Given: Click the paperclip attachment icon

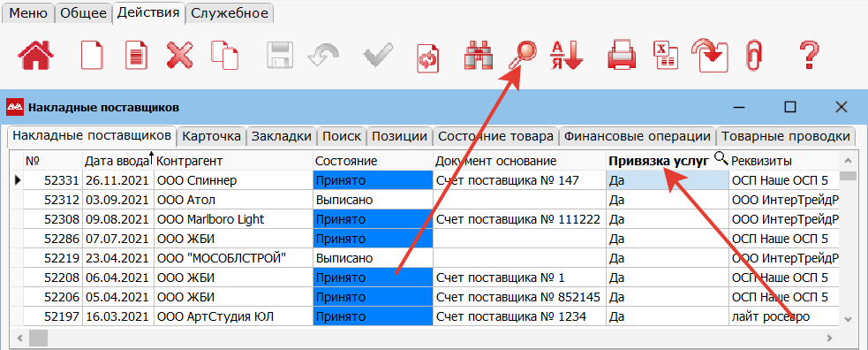Looking at the screenshot, I should pyautogui.click(x=754, y=56).
